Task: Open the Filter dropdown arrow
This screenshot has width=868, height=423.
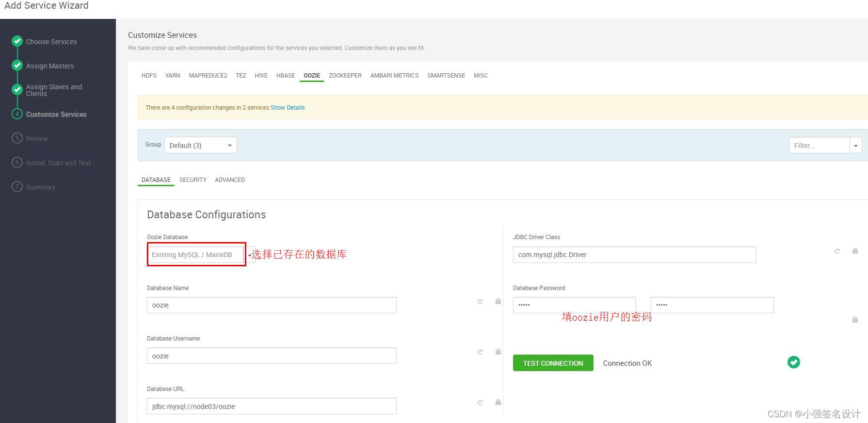Action: click(856, 145)
